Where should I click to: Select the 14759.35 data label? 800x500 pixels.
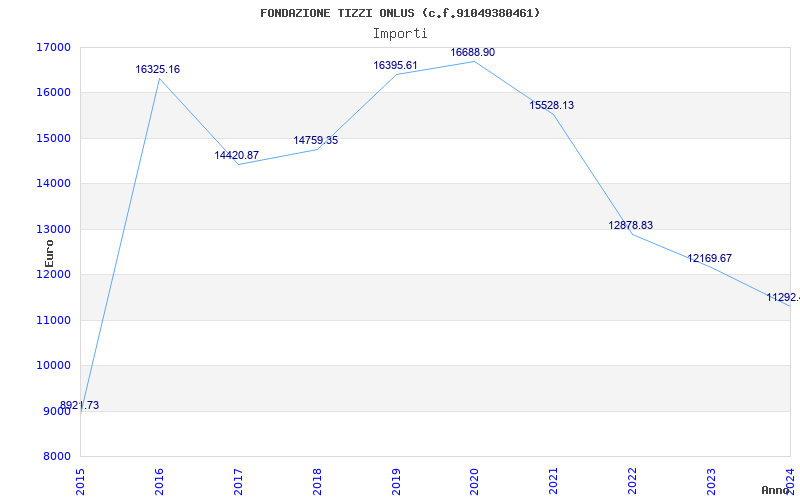click(x=316, y=140)
